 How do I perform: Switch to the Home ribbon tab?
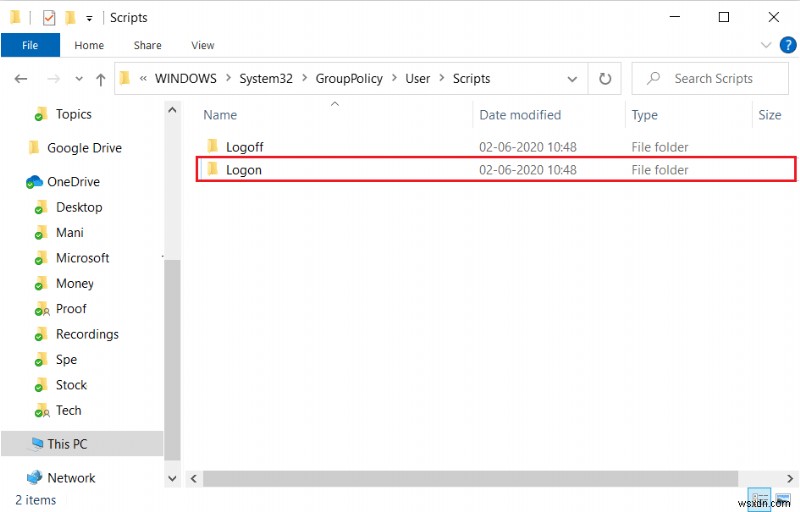point(89,45)
